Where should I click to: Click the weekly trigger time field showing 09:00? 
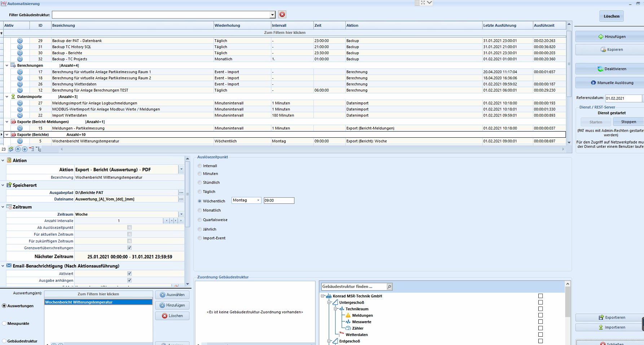click(x=279, y=200)
